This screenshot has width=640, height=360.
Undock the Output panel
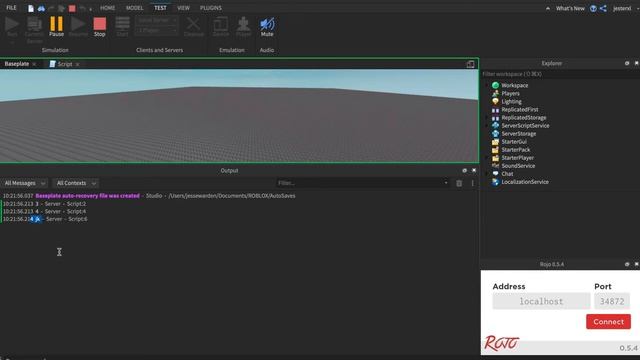click(x=464, y=170)
